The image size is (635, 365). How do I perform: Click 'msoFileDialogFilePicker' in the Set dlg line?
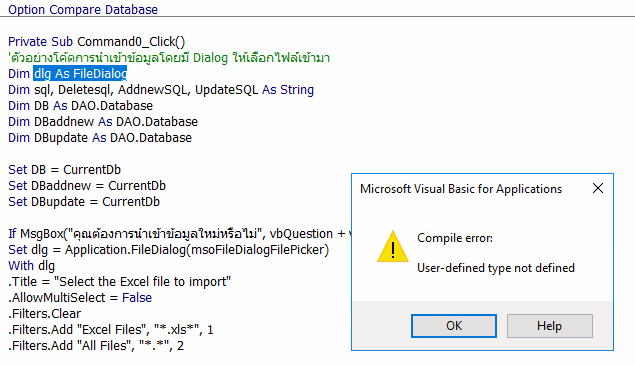257,250
